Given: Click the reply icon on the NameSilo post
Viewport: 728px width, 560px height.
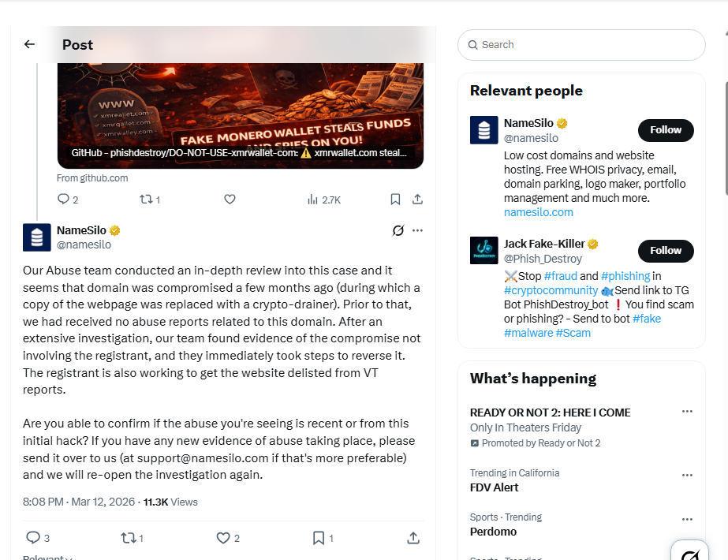Looking at the screenshot, I should click(x=33, y=538).
